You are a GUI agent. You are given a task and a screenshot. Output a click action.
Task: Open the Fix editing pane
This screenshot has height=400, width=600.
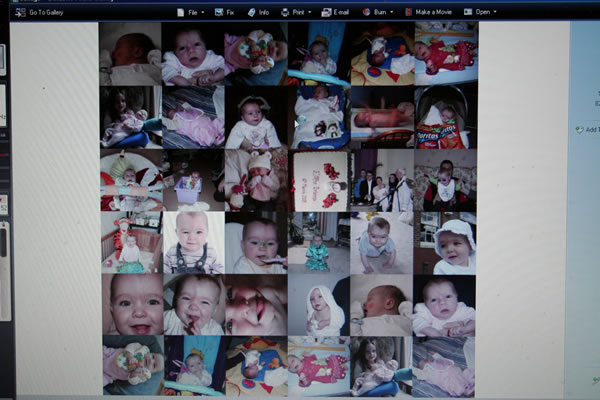224,13
